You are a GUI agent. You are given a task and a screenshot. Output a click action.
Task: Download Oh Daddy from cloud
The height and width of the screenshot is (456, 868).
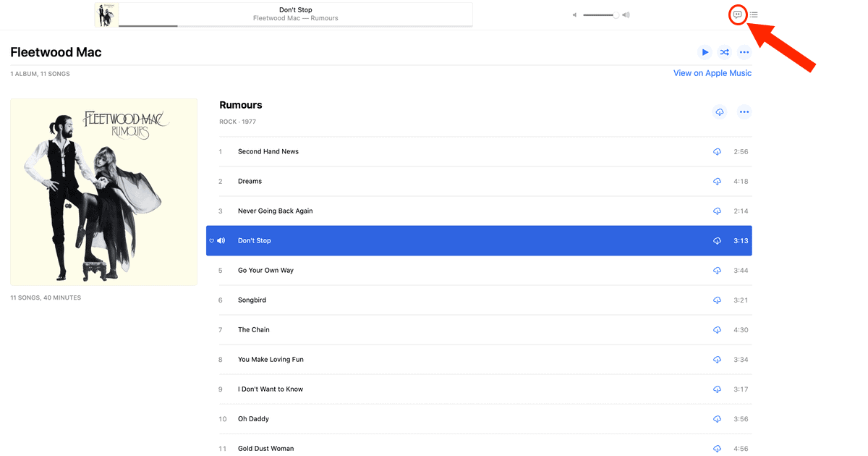tap(717, 419)
